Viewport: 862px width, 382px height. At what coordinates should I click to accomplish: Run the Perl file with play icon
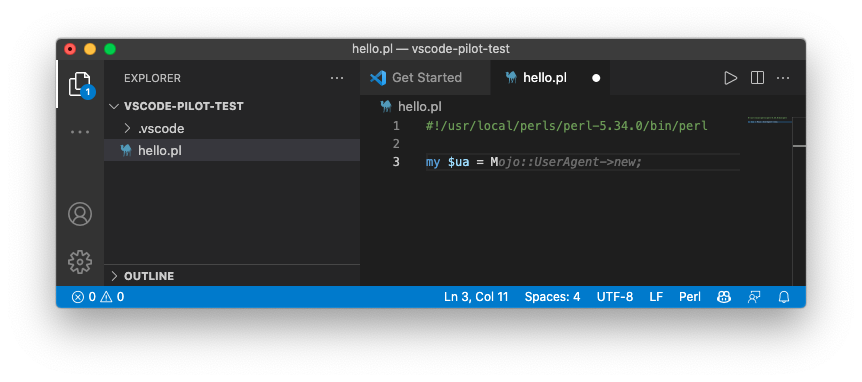pos(730,78)
